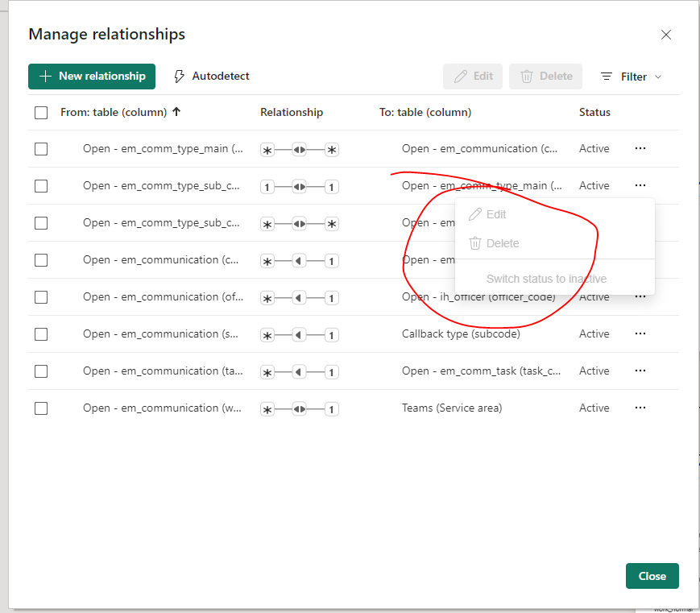700x613 pixels.
Task: Click many-to-one icon in em_communication (of... row
Action: coord(300,298)
